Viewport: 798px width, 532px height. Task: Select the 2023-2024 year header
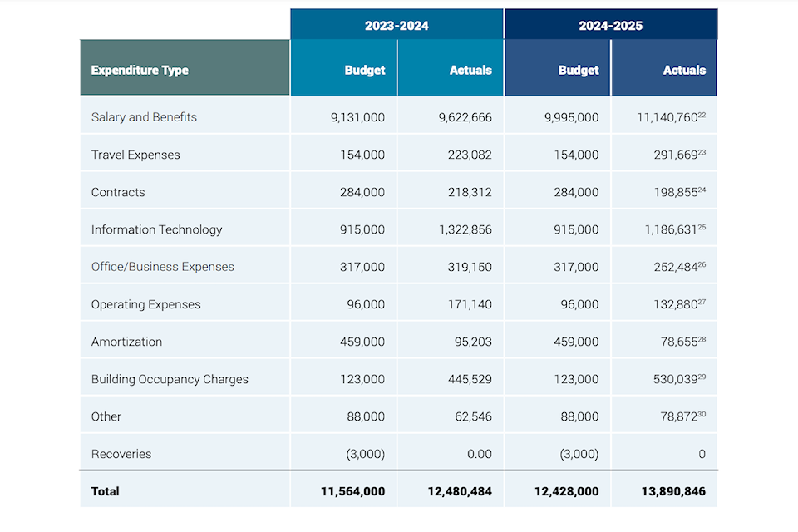[x=397, y=25]
